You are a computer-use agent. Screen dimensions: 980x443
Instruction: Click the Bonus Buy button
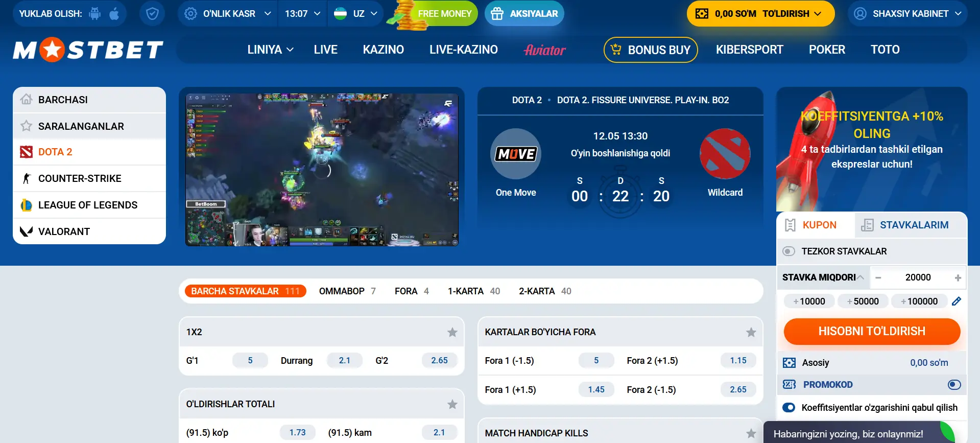651,50
